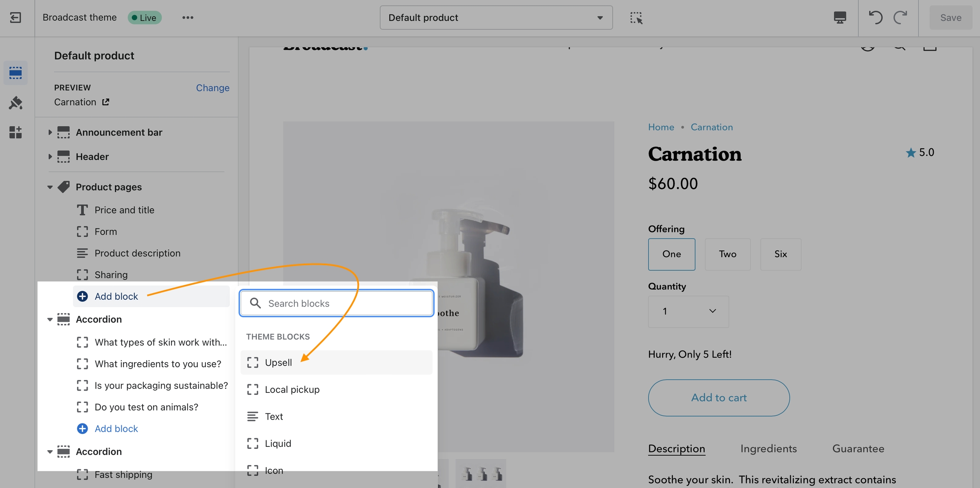Click the Change preview link
Viewport: 980px width, 488px height.
point(212,88)
